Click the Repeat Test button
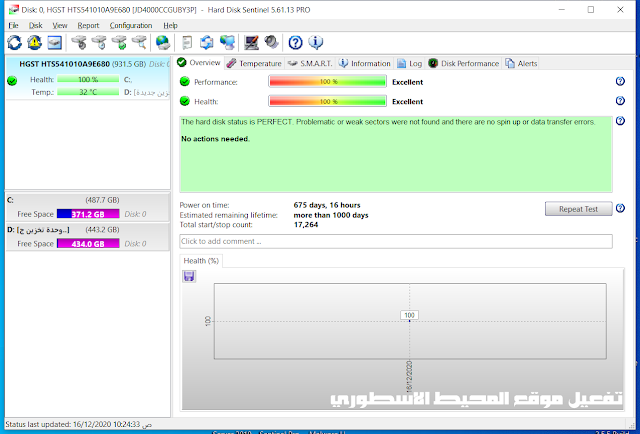The height and width of the screenshot is (434, 640). pyautogui.click(x=578, y=209)
